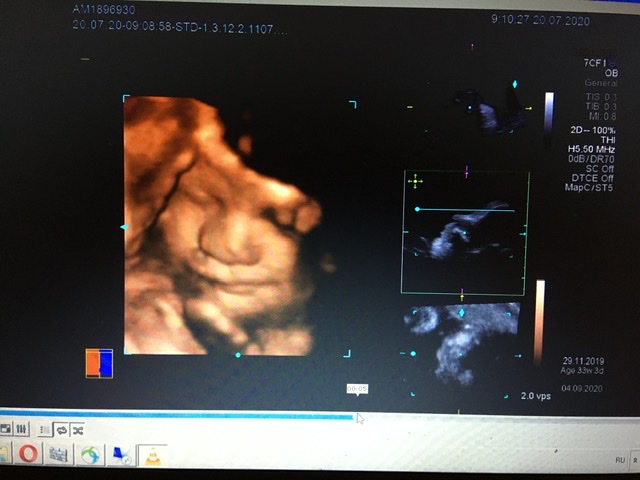Click VLC media player cone taskbar icon
This screenshot has width=640, height=480.
152,455
